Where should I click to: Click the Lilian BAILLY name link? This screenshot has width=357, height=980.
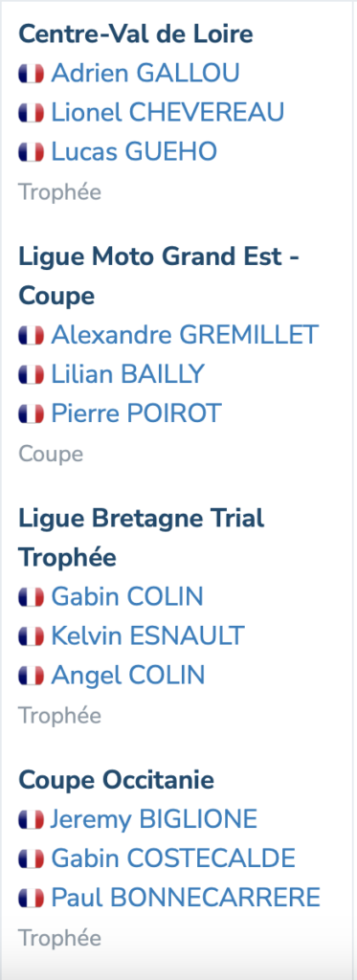[x=128, y=374]
